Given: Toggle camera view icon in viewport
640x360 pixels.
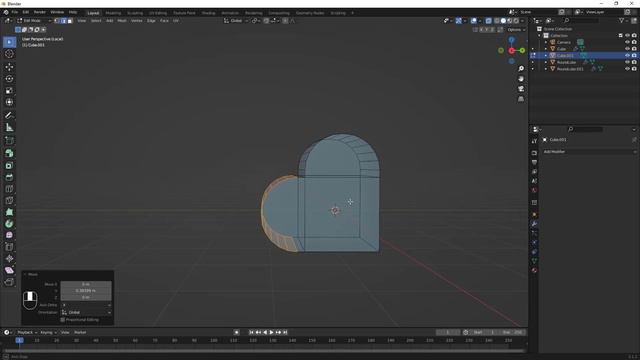Looking at the screenshot, I should click(521, 89).
